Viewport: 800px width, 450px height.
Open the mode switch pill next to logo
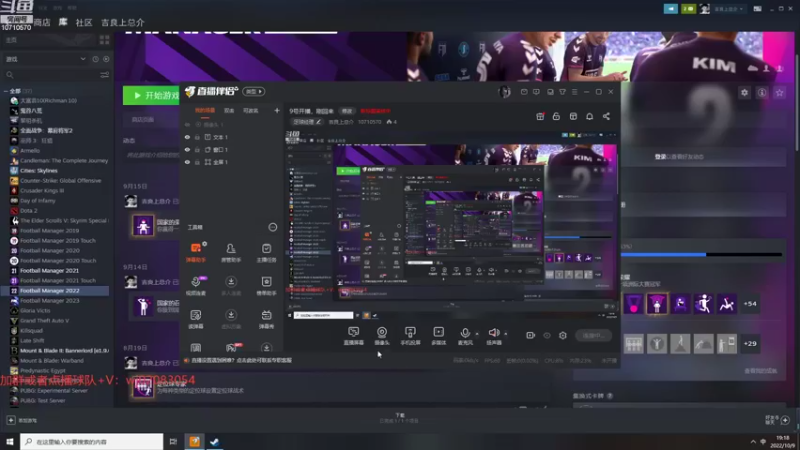click(x=254, y=92)
